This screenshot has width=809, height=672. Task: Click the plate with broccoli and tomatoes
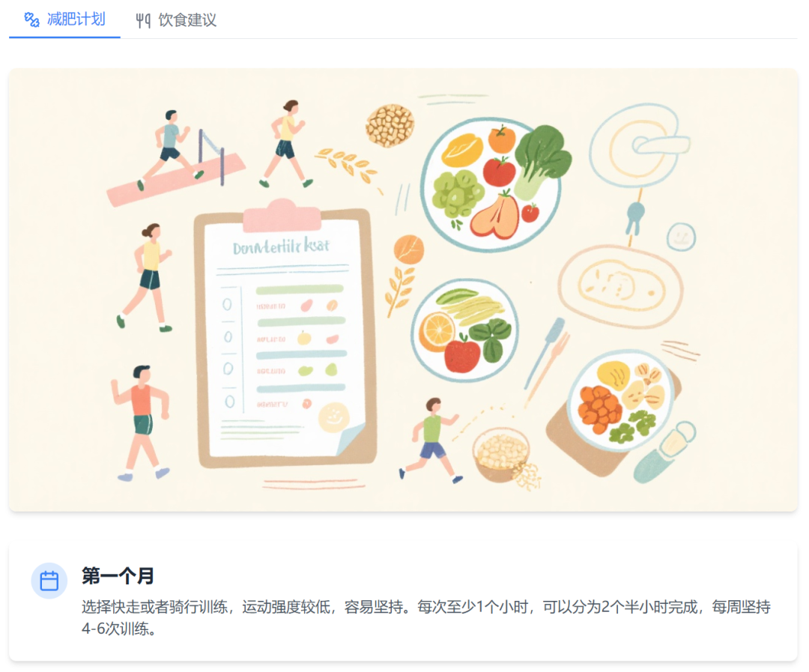[491, 184]
